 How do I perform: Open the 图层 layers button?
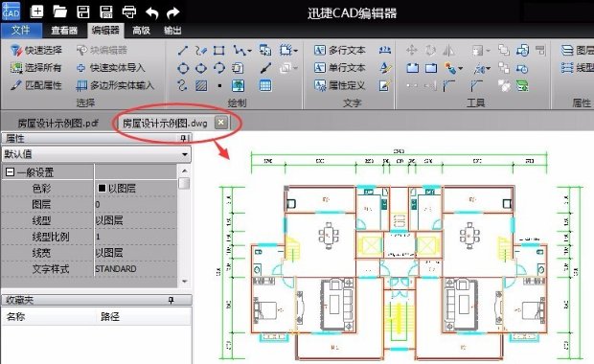[x=577, y=50]
